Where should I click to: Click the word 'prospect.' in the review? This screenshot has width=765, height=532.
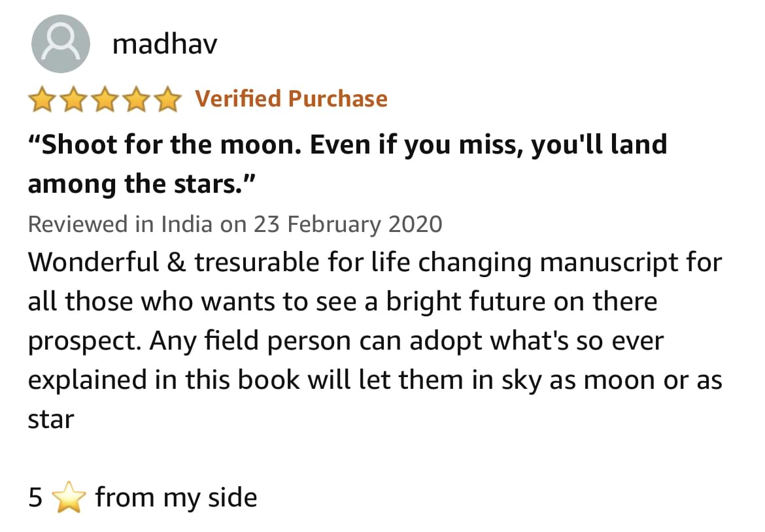pos(84,342)
